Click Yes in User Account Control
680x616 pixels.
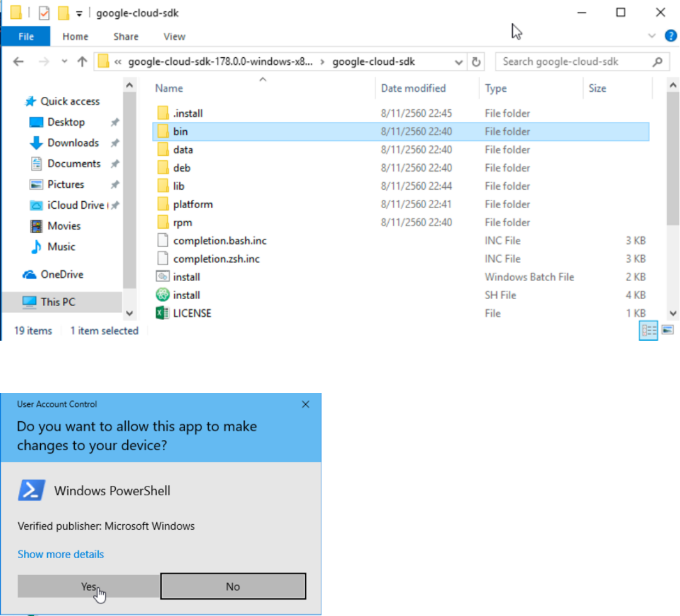[89, 586]
